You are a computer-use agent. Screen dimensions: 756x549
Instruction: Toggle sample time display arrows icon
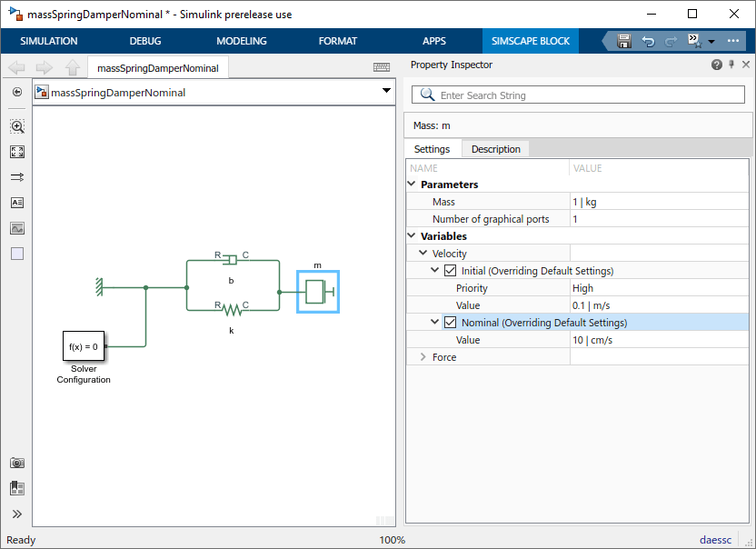click(x=17, y=177)
